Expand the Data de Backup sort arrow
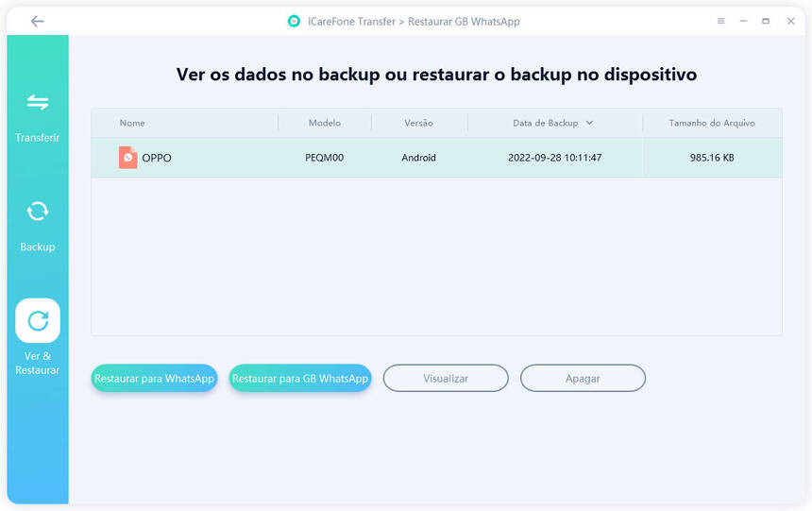Screen dimensions: 812x511 click(x=589, y=123)
